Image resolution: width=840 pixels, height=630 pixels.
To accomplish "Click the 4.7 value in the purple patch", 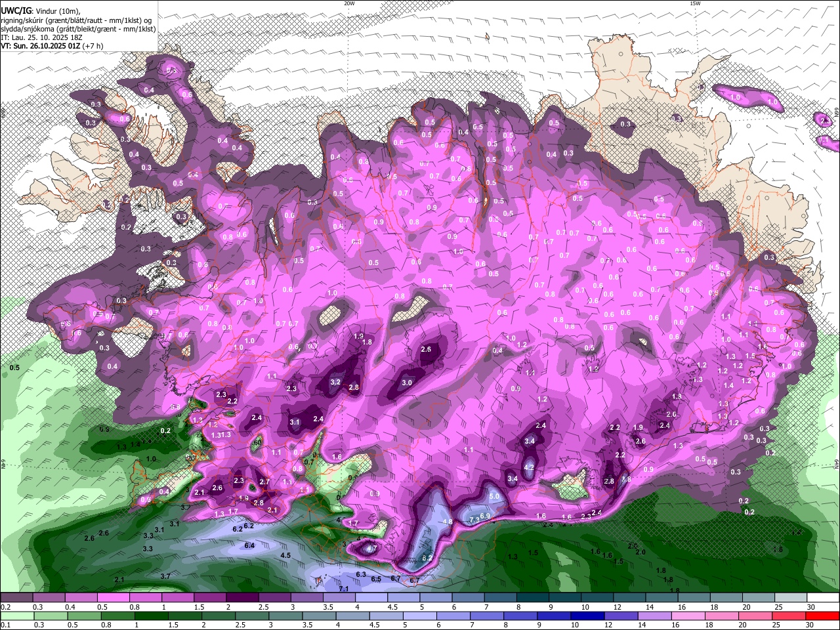I will click(371, 549).
